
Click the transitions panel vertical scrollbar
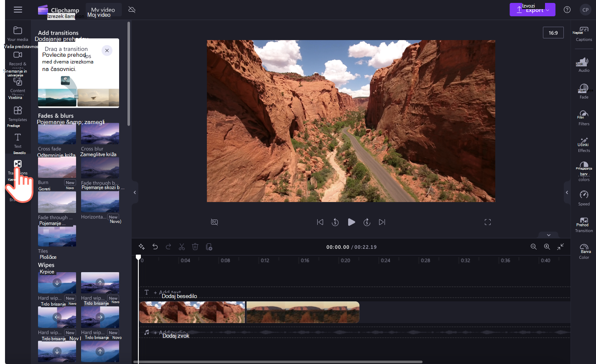tap(129, 74)
